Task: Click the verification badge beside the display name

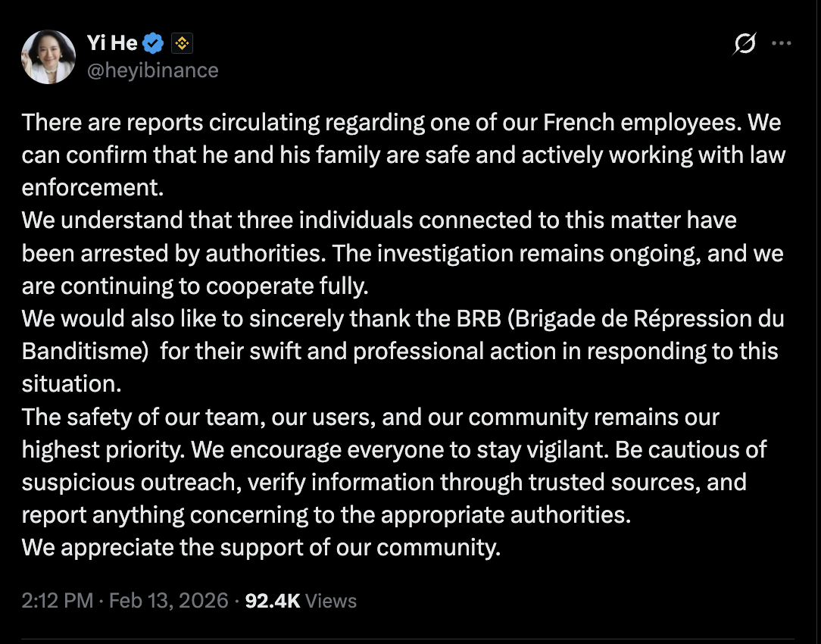Action: tap(154, 43)
